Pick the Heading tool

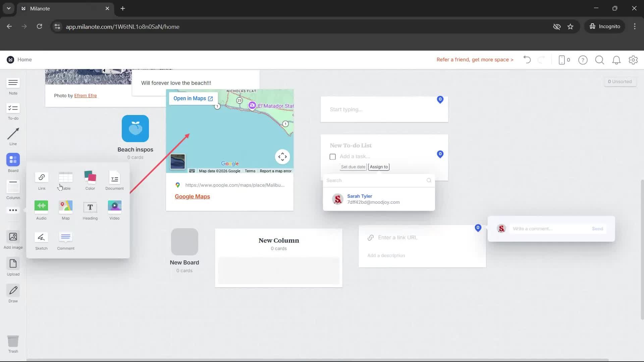90,207
